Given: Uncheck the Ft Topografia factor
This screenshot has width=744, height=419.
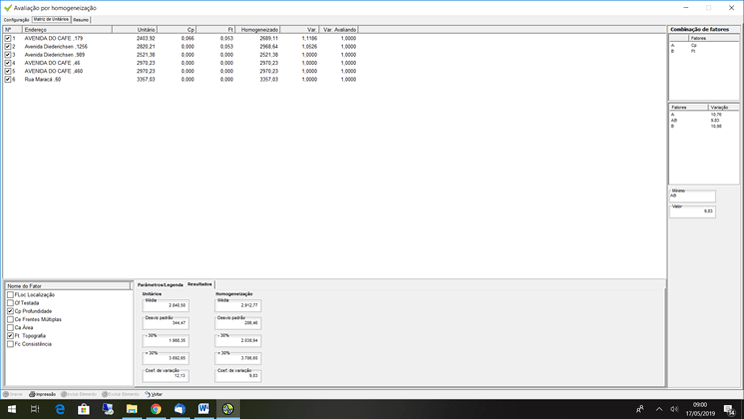Looking at the screenshot, I should click(x=10, y=336).
